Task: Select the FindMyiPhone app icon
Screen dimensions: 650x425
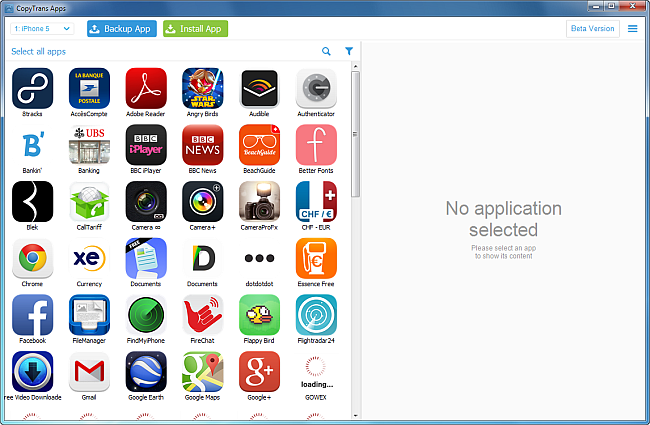Action: 146,315
